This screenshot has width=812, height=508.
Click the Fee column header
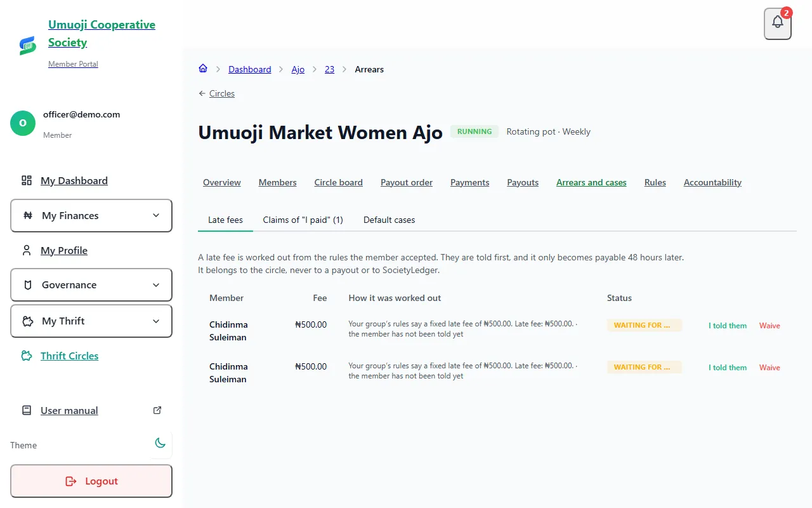[x=320, y=298]
